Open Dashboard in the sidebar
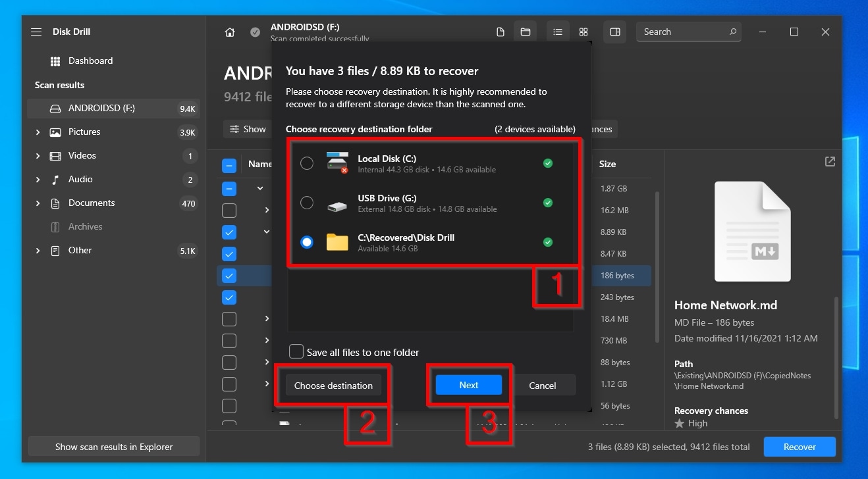This screenshot has height=479, width=868. (113, 61)
